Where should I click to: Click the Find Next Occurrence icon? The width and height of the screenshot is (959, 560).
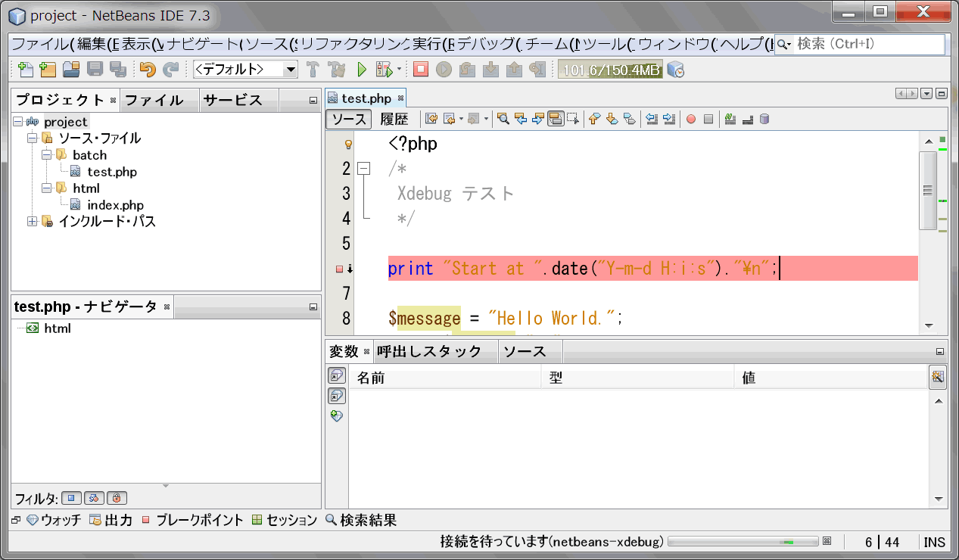coord(538,119)
